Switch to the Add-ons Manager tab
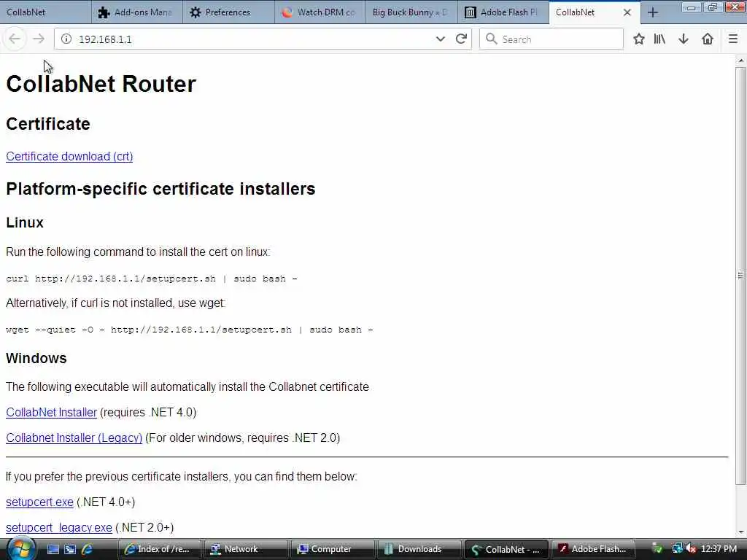This screenshot has height=560, width=747. [136, 12]
